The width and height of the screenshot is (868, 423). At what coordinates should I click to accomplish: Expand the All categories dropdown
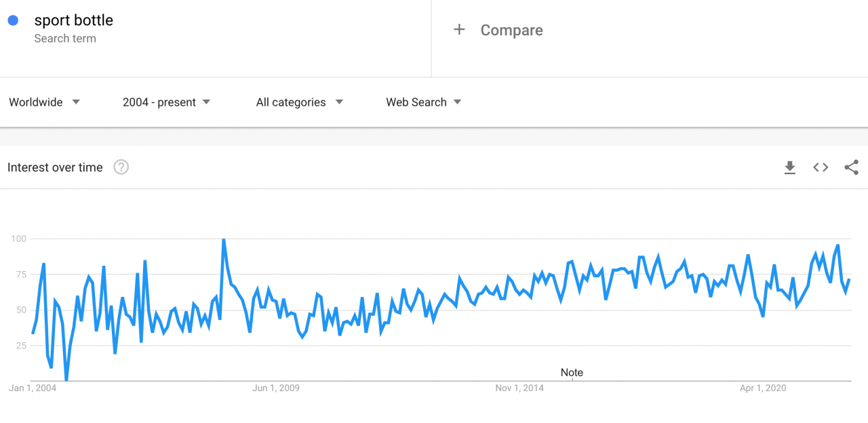(x=300, y=102)
